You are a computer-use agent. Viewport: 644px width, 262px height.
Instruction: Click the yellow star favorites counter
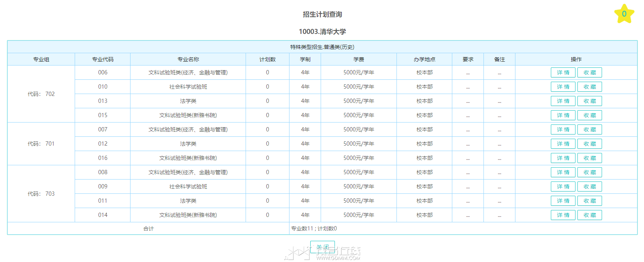coord(624,14)
